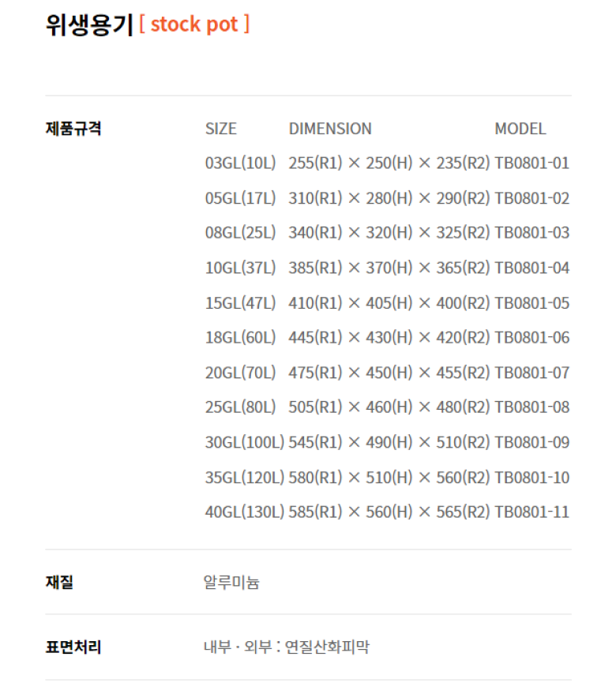Select the orange stock pot bracket text

coord(194,24)
